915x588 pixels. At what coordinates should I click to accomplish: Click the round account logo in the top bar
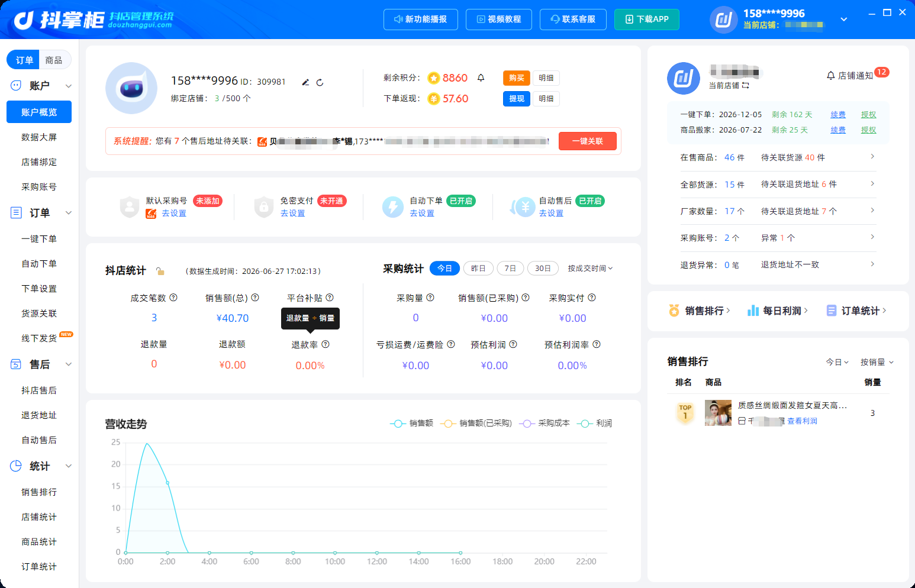click(x=723, y=20)
